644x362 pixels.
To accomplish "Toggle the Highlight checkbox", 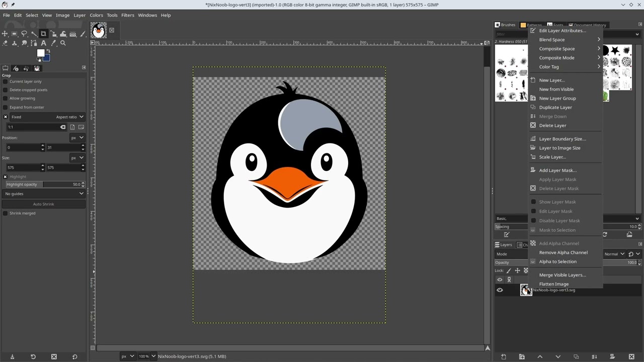I will 6,177.
